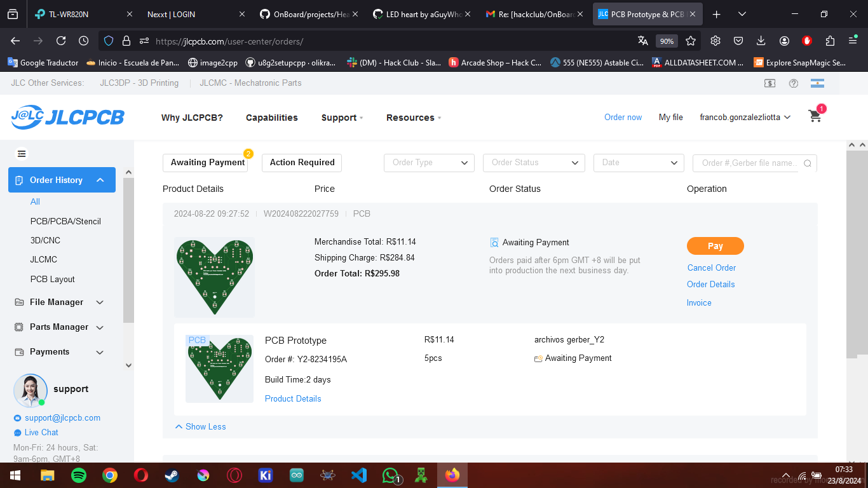Switch to the TL-WR820N tab
The image size is (868, 488).
point(83,14)
